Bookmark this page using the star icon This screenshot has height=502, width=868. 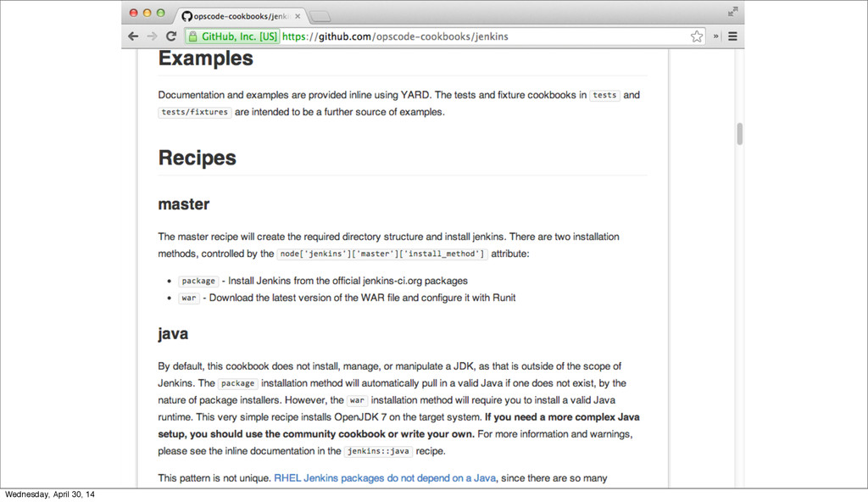[x=697, y=36]
